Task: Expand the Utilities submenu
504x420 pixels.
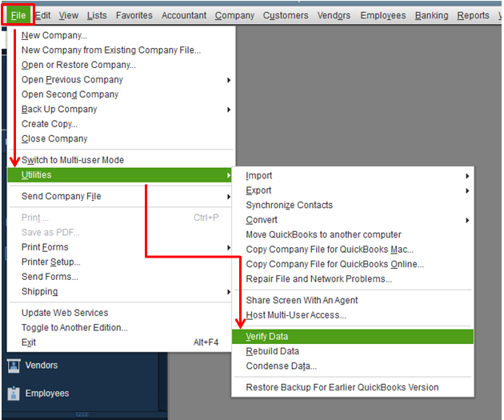Action: pos(120,175)
